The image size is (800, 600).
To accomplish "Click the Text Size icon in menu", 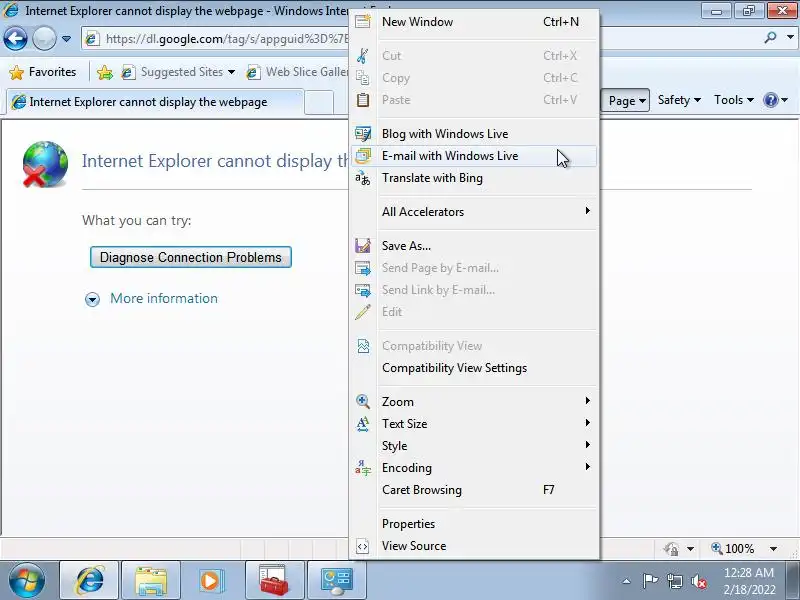I will 363,423.
